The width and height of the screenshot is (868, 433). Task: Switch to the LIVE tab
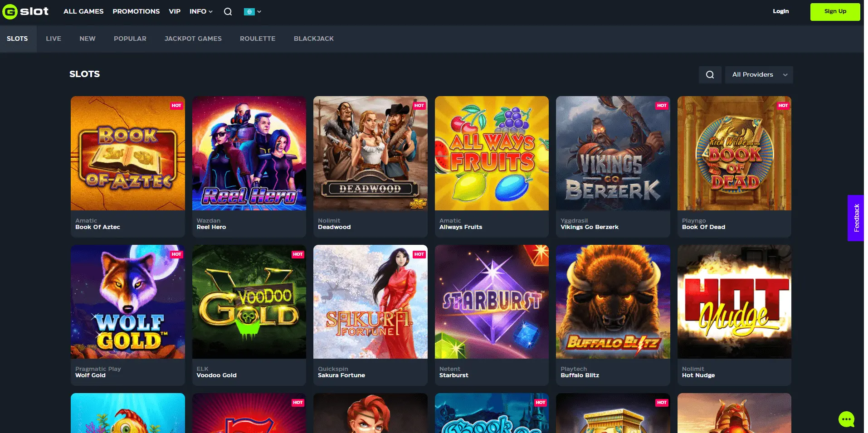[54, 39]
